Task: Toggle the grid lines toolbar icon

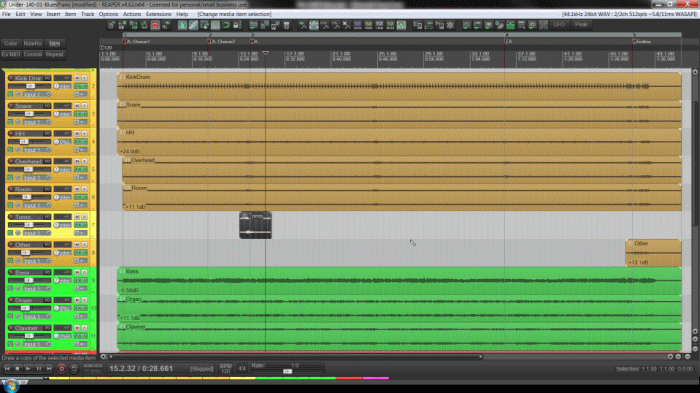Action: pos(216,25)
